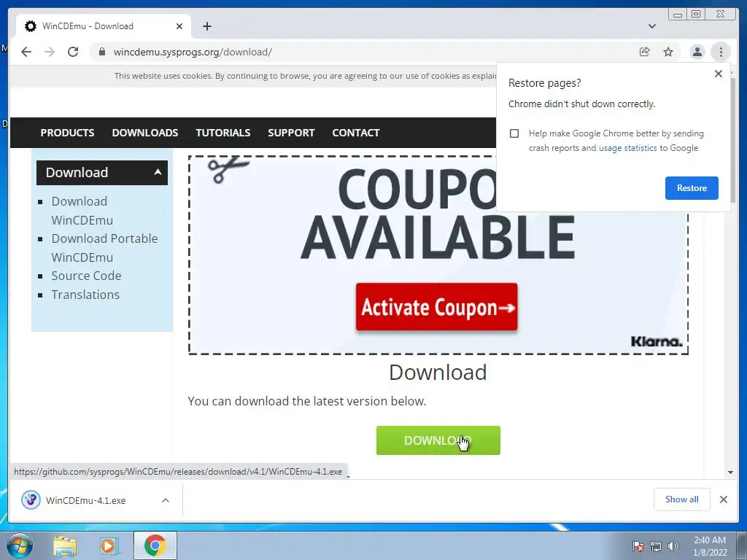747x560 pixels.
Task: Click the address bar URL
Action: pyautogui.click(x=193, y=52)
